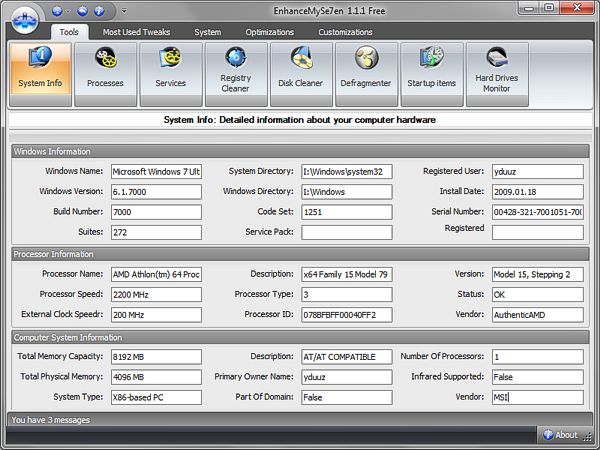The height and width of the screenshot is (450, 600).
Task: Click the Processor Name field
Action: point(156,274)
